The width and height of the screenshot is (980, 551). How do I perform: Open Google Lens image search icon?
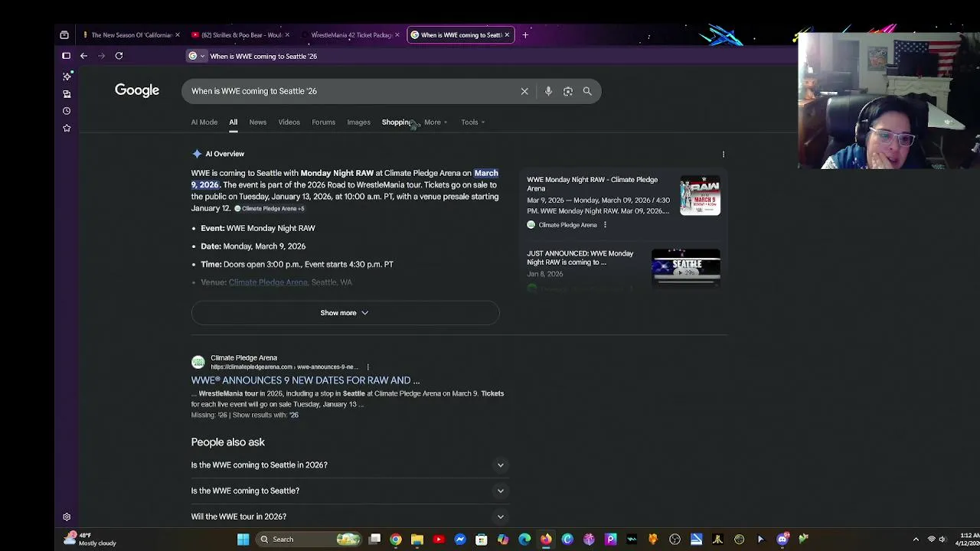(x=567, y=91)
